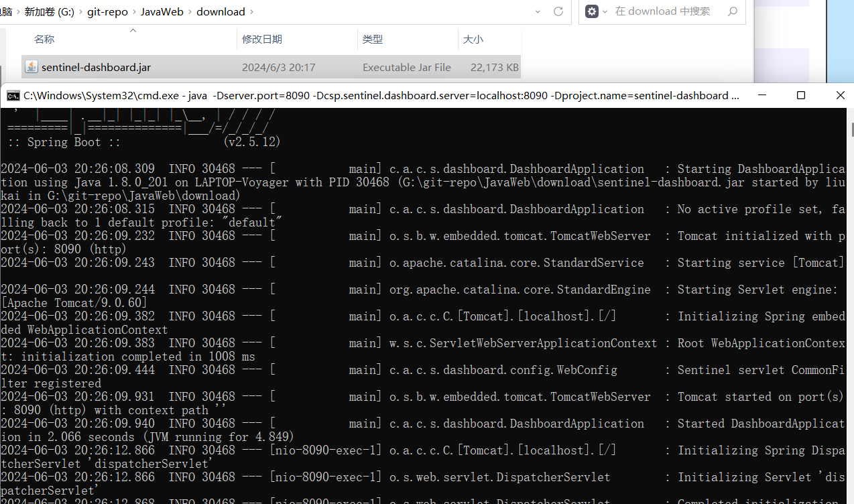The width and height of the screenshot is (854, 504).
Task: Click the 22,173 KB size cell
Action: pyautogui.click(x=494, y=67)
